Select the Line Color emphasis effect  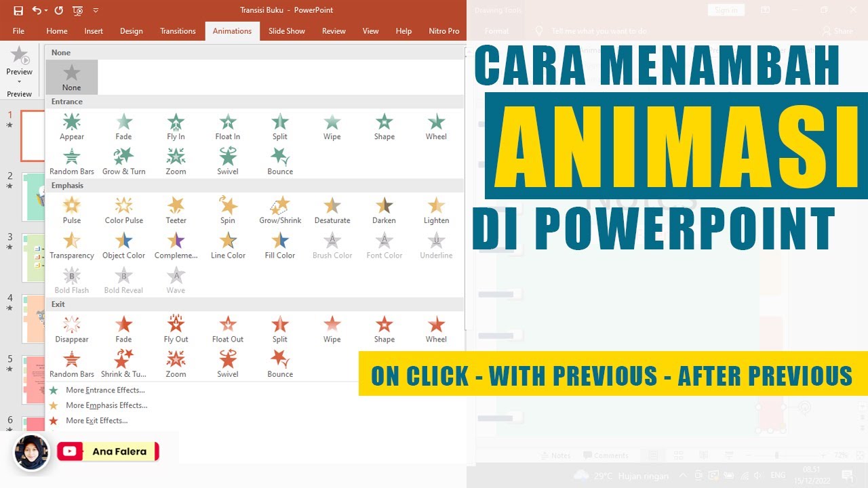click(228, 246)
